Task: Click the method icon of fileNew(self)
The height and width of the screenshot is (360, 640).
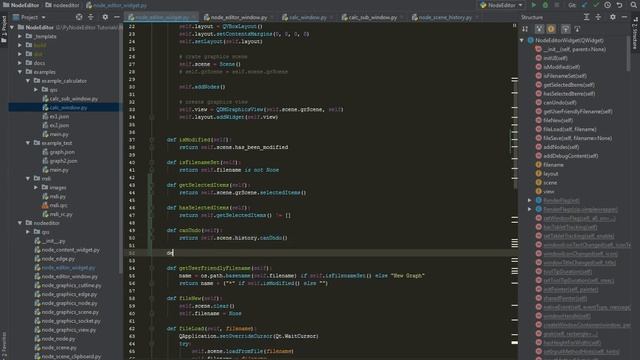Action: [x=538, y=120]
